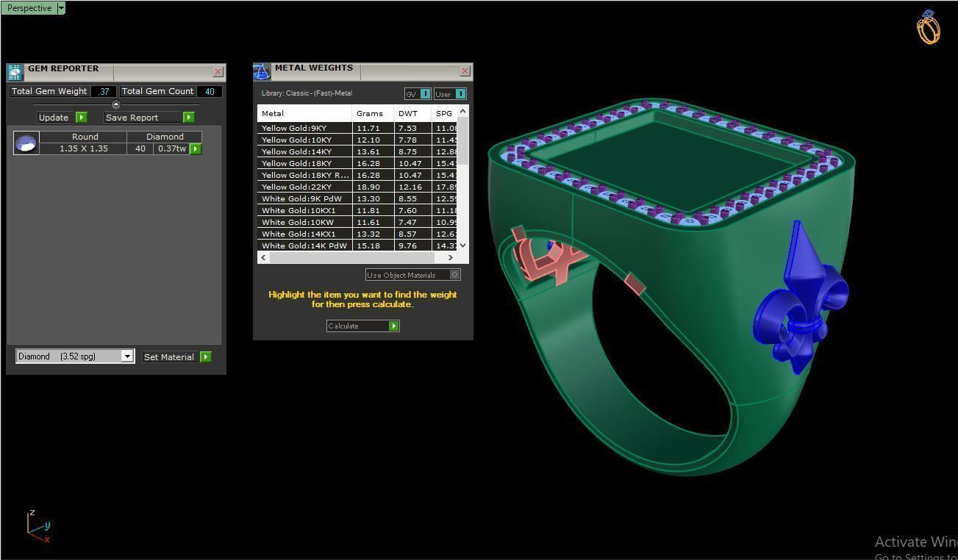
Task: Click the Diamond material cell
Action: pyautogui.click(x=165, y=137)
